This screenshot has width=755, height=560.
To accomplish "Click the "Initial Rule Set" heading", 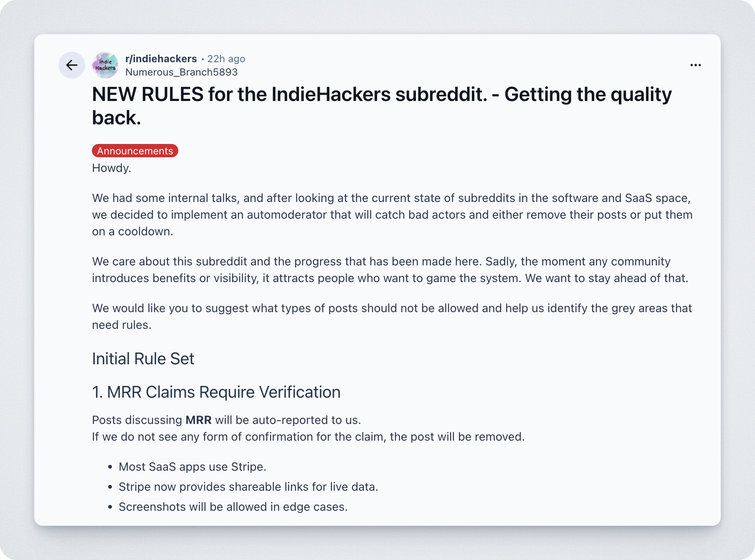I will click(143, 359).
